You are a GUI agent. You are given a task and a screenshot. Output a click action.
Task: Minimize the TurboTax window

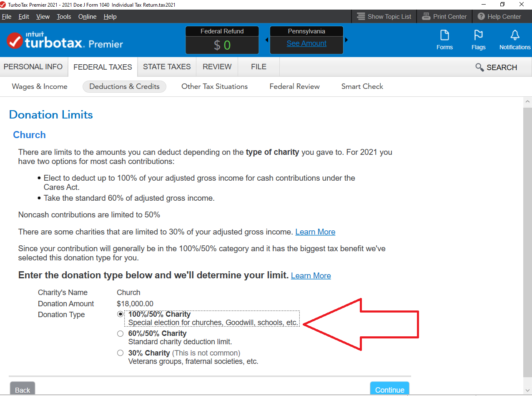tap(483, 4)
